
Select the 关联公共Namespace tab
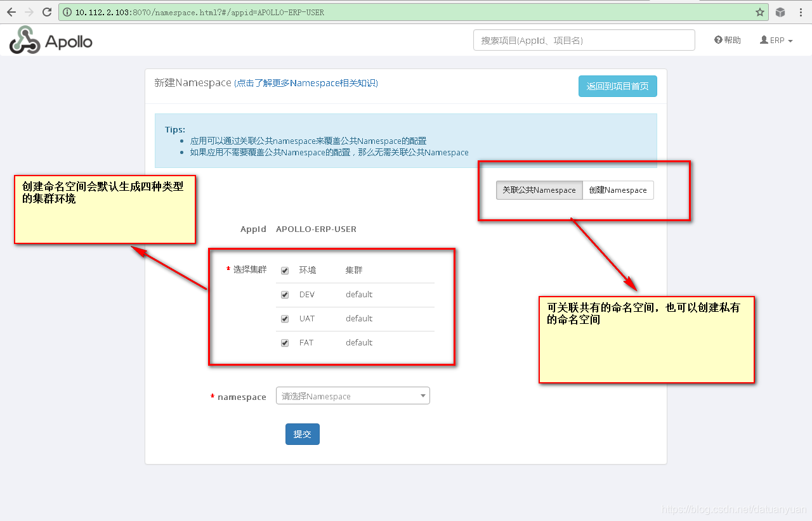pos(539,190)
